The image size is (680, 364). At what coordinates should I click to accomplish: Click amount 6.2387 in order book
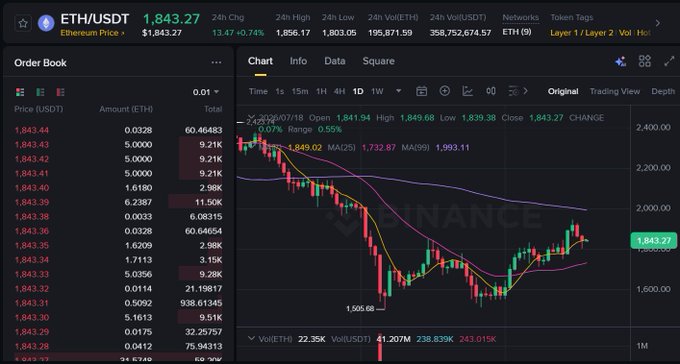[138, 202]
